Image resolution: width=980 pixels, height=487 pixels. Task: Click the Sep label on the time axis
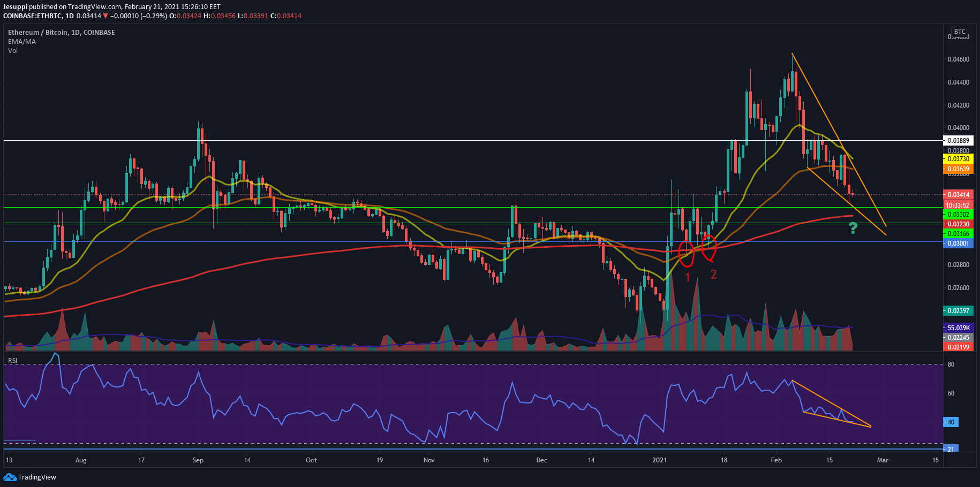(198, 460)
